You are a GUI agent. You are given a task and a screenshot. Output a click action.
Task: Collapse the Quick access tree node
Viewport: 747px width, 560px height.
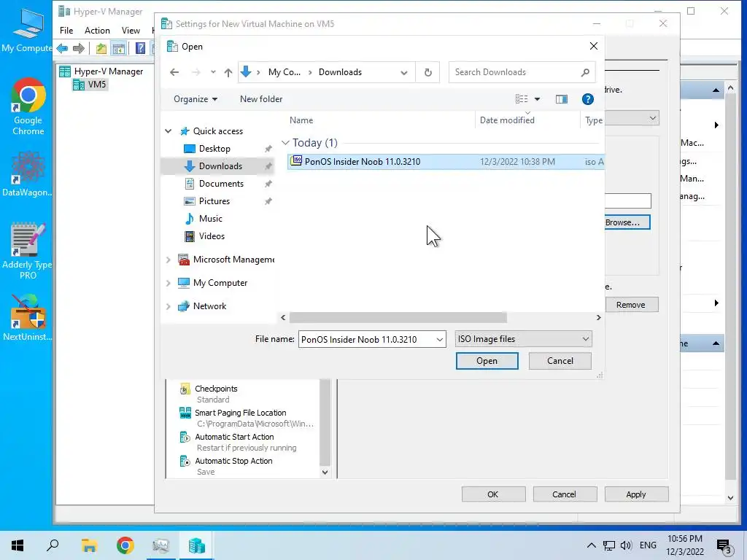(x=169, y=131)
